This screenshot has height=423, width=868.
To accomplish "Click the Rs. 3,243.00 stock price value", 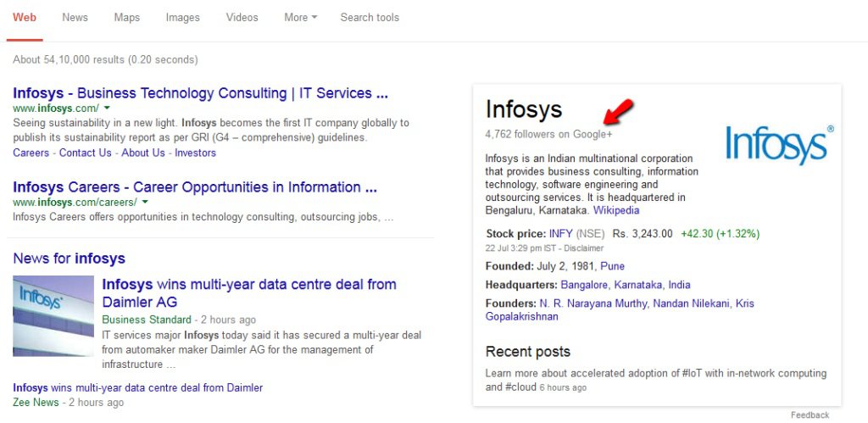I will pyautogui.click(x=643, y=234).
